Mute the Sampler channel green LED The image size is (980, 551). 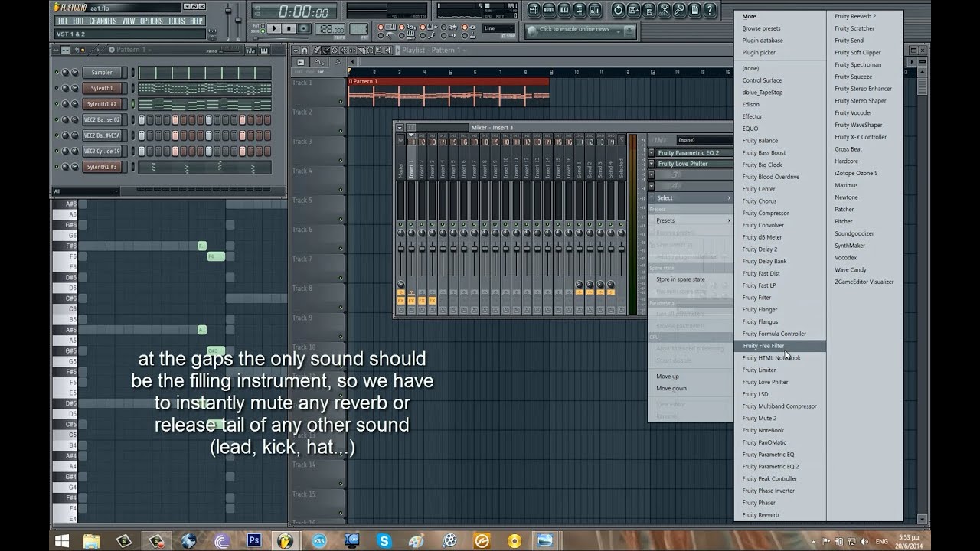(57, 72)
